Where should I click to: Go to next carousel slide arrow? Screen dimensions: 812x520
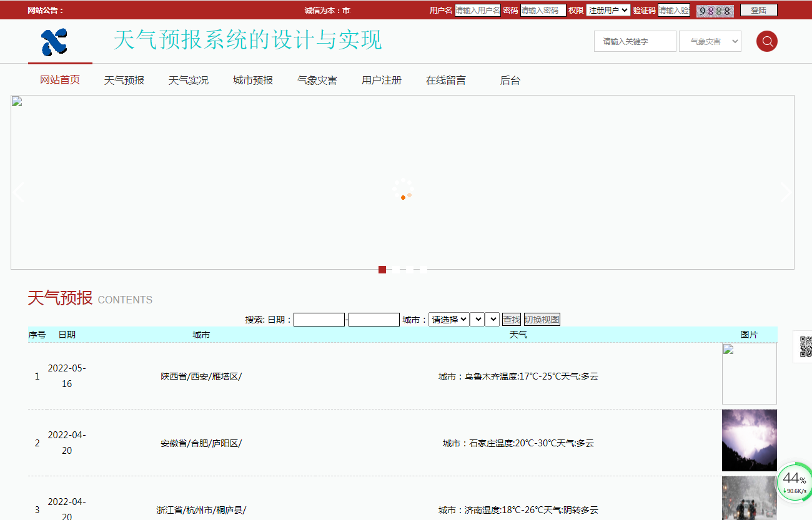785,192
